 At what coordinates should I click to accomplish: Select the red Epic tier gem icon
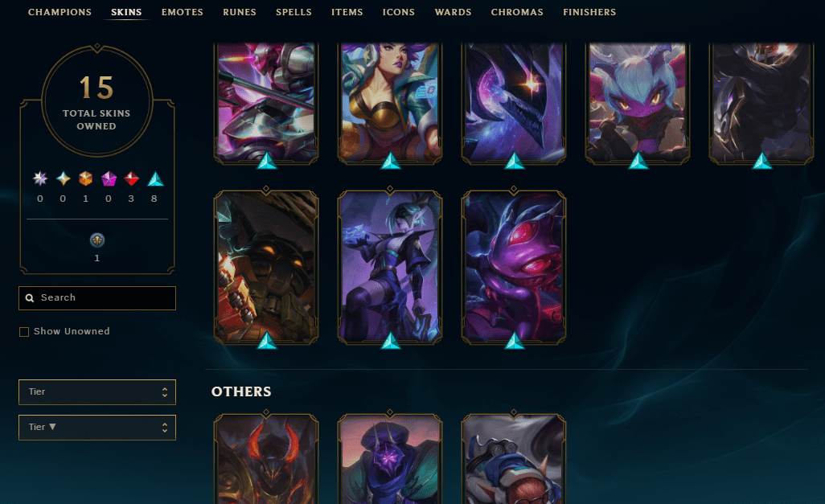(132, 179)
